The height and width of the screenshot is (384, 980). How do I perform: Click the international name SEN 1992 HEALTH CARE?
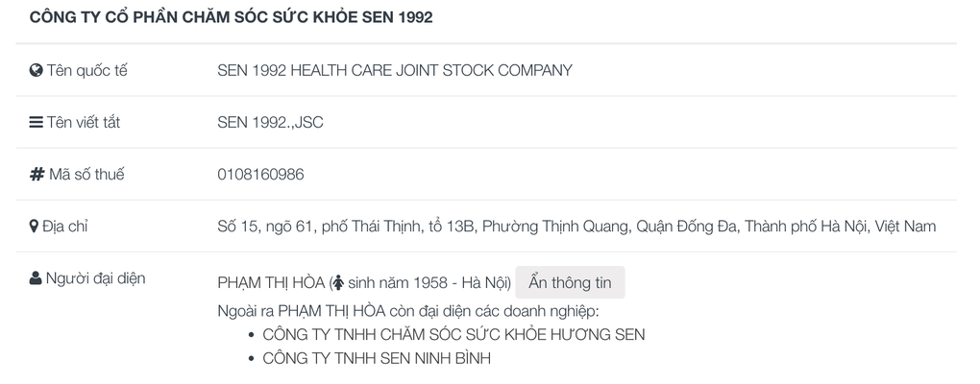pos(395,70)
